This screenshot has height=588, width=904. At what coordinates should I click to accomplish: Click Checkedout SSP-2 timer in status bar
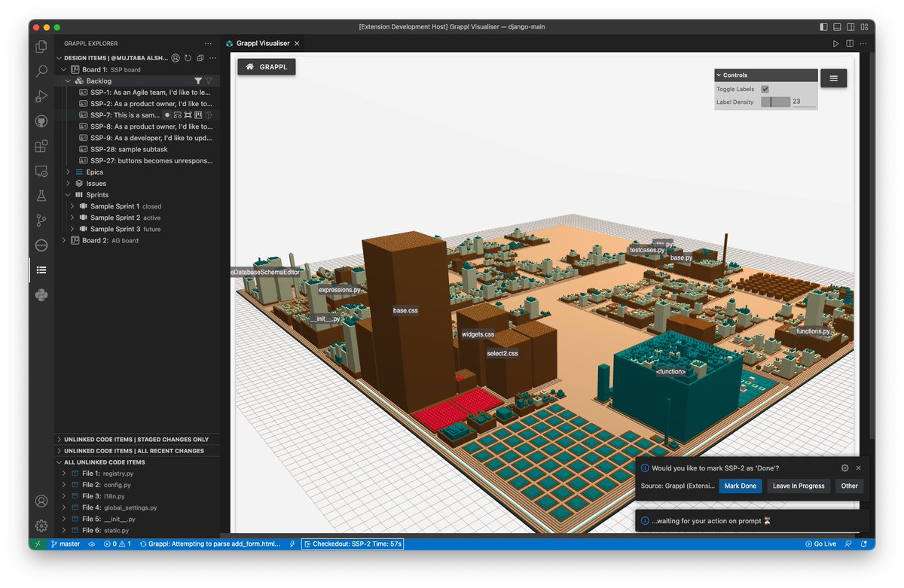(353, 544)
